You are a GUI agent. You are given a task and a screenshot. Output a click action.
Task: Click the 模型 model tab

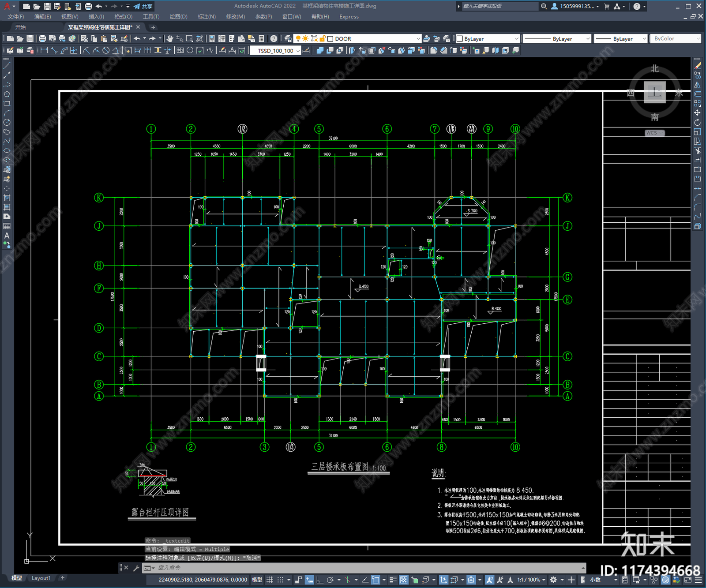click(16, 578)
